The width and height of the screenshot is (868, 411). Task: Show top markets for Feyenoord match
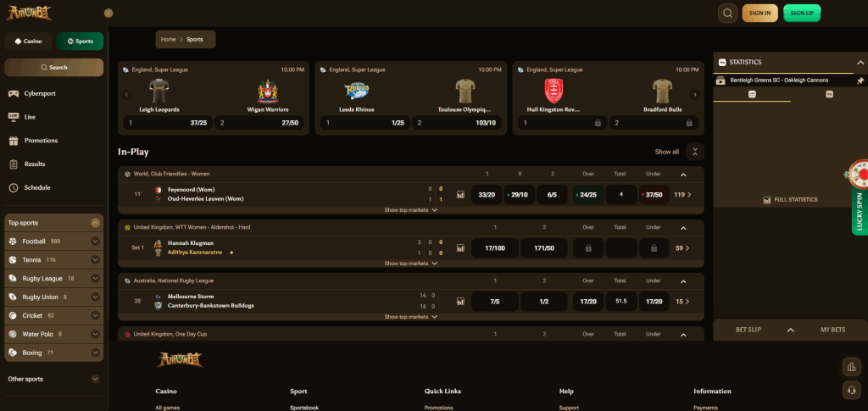pyautogui.click(x=411, y=210)
